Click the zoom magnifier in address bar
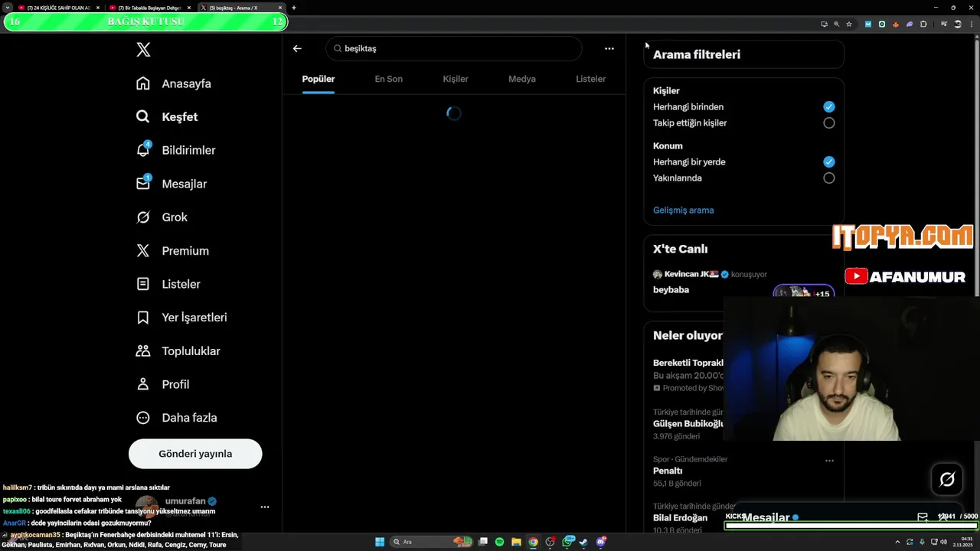The image size is (980, 551). (x=837, y=24)
